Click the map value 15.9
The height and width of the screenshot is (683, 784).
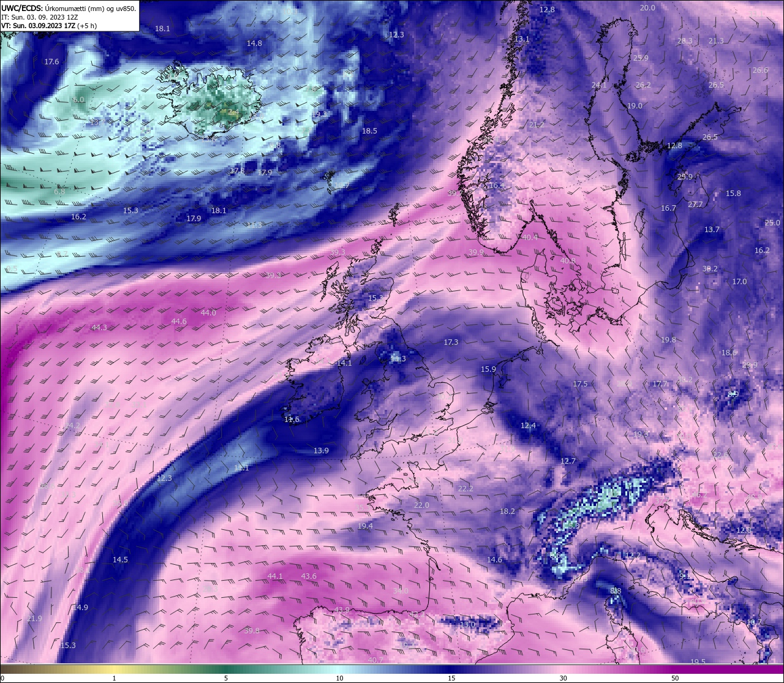click(488, 369)
